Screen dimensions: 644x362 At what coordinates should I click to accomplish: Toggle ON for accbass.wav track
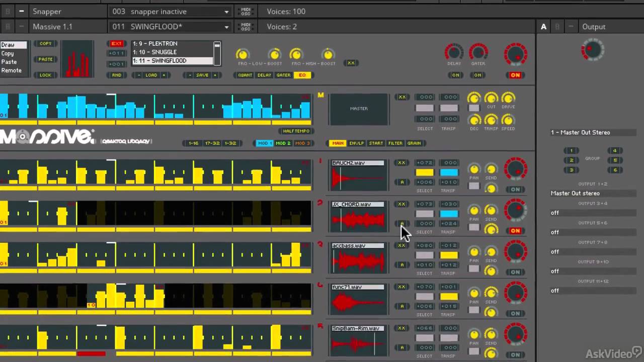(x=515, y=272)
